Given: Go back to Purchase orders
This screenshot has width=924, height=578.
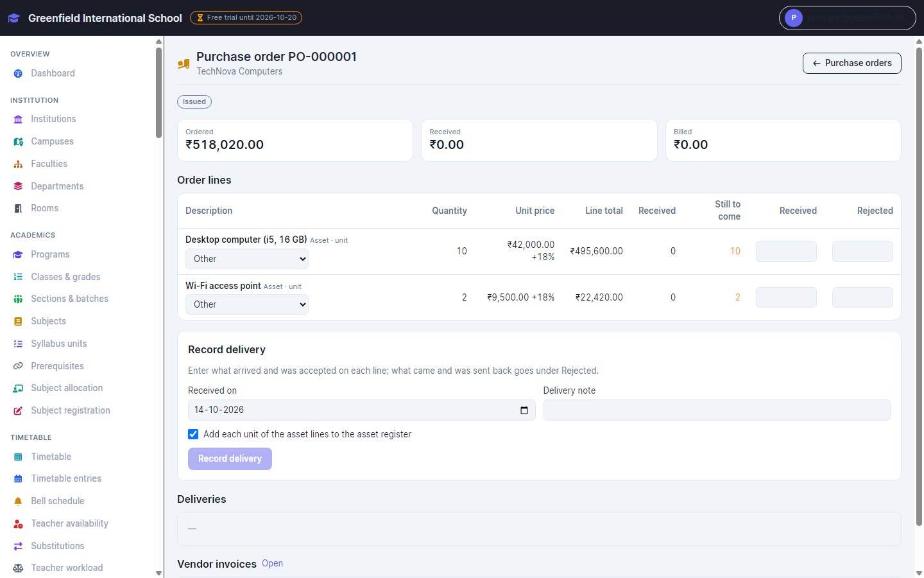Looking at the screenshot, I should [x=852, y=63].
